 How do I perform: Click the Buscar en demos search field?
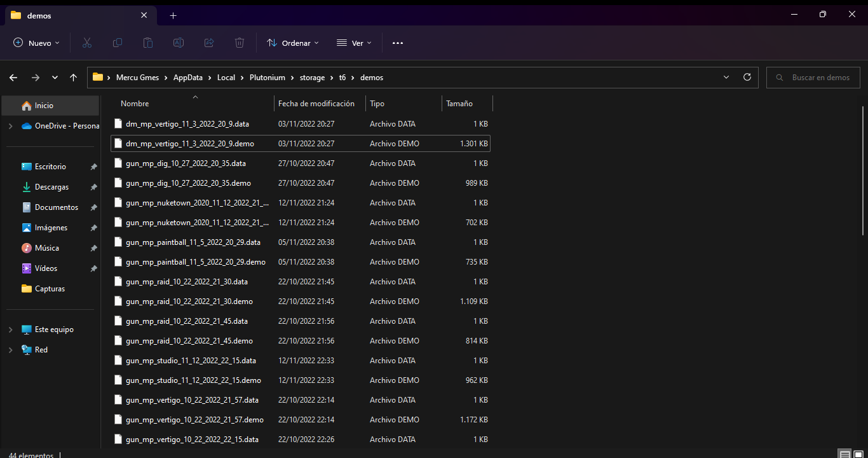click(813, 78)
